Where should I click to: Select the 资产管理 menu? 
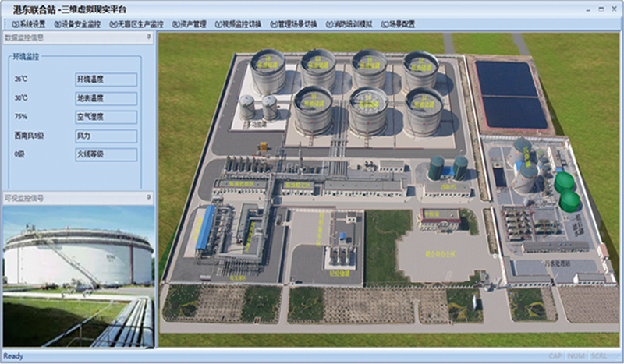190,24
